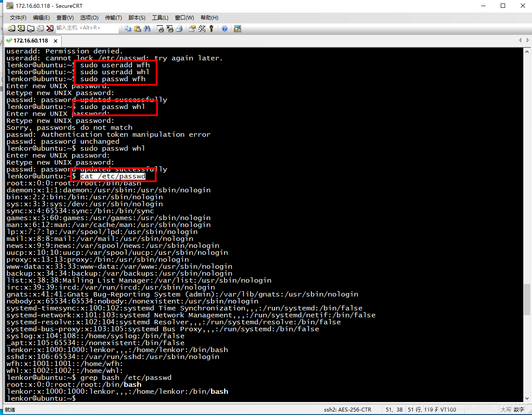532x415 pixels.
Task: Click the 'sudo useradd whl' command line
Action: (115, 72)
